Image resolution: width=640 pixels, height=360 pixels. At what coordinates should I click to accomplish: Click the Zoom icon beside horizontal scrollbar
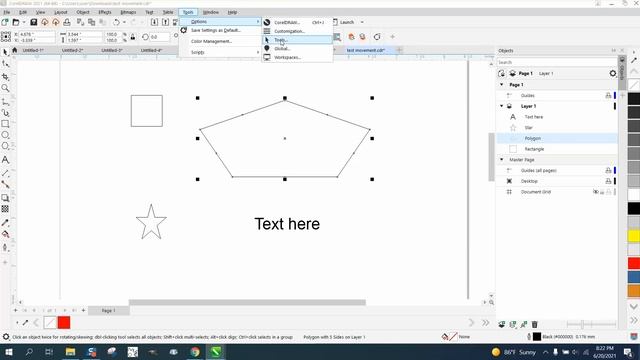tap(491, 302)
